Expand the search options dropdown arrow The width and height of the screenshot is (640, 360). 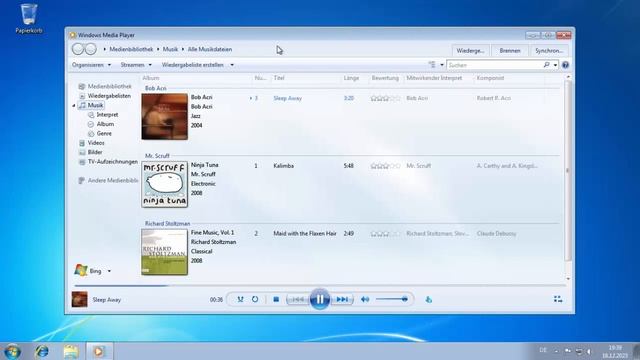click(555, 65)
